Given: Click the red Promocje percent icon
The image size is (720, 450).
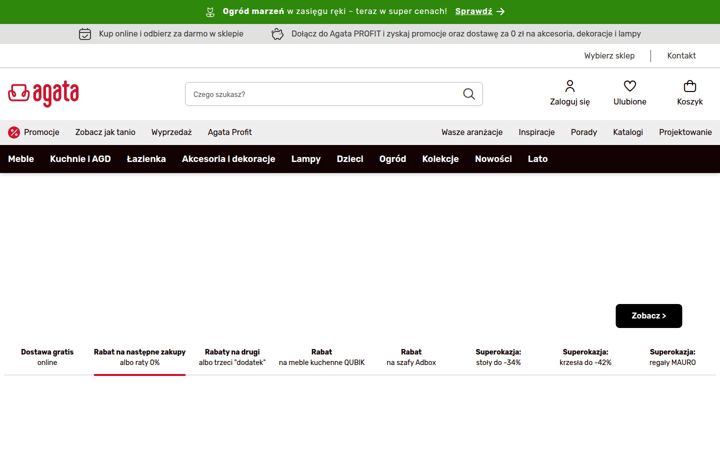Looking at the screenshot, I should click(x=14, y=132).
